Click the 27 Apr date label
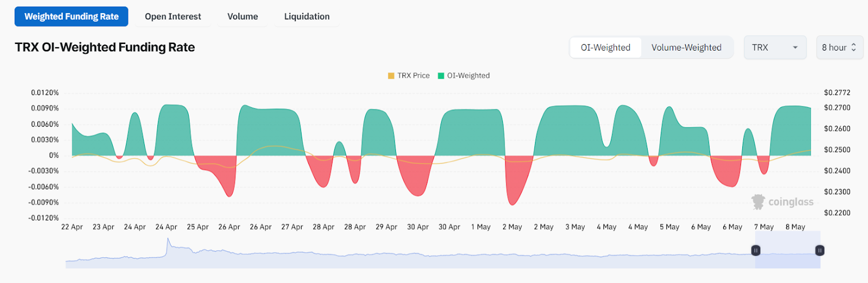This screenshot has height=283, width=868. 292,227
